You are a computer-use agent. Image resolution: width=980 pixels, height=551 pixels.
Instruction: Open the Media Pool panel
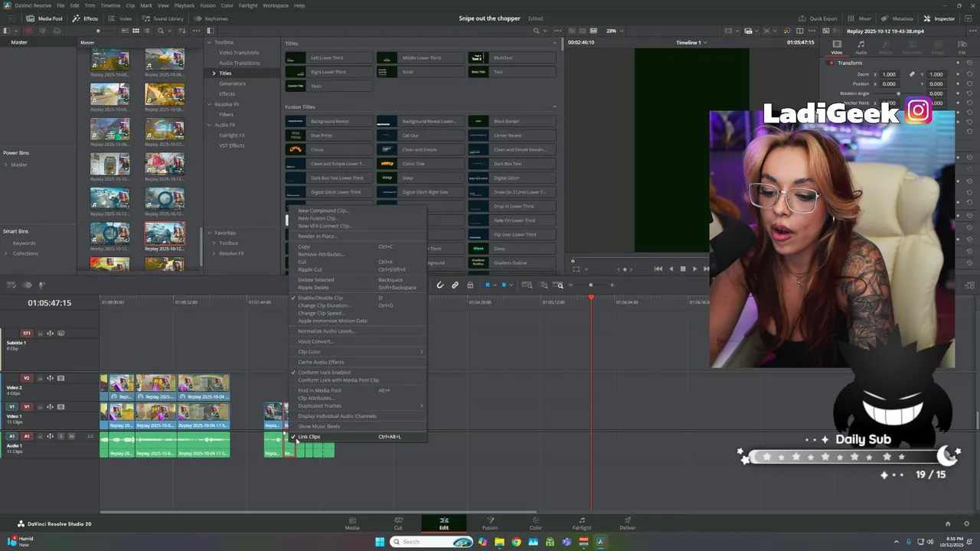[x=44, y=18]
